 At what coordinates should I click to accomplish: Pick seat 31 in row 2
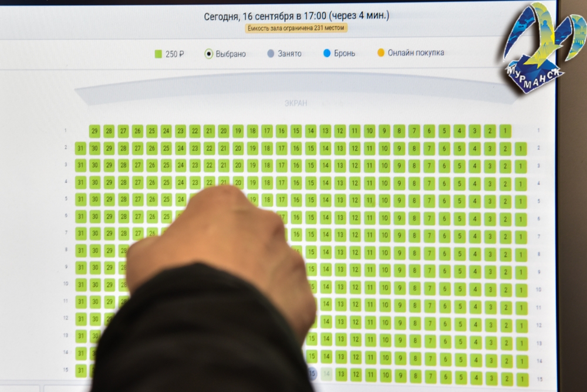[x=80, y=148]
